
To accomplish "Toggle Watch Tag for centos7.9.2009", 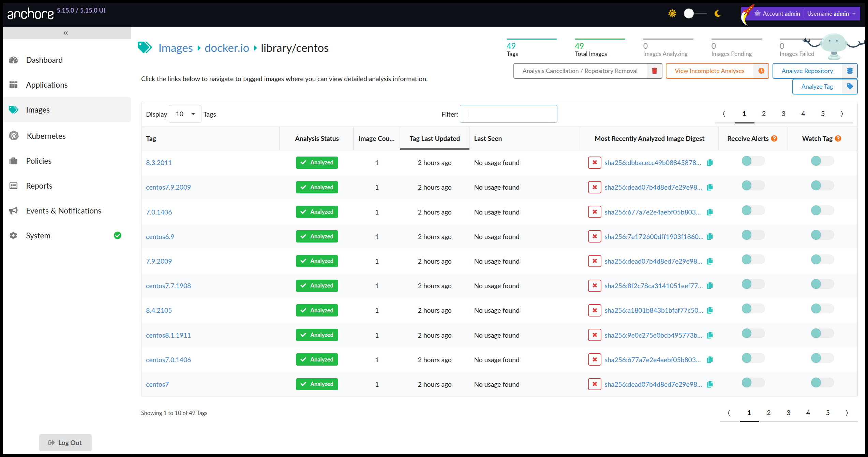I will click(822, 186).
